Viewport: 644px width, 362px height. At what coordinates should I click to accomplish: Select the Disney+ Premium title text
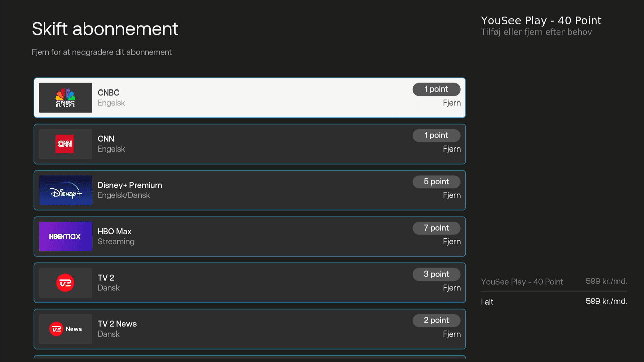(x=130, y=185)
